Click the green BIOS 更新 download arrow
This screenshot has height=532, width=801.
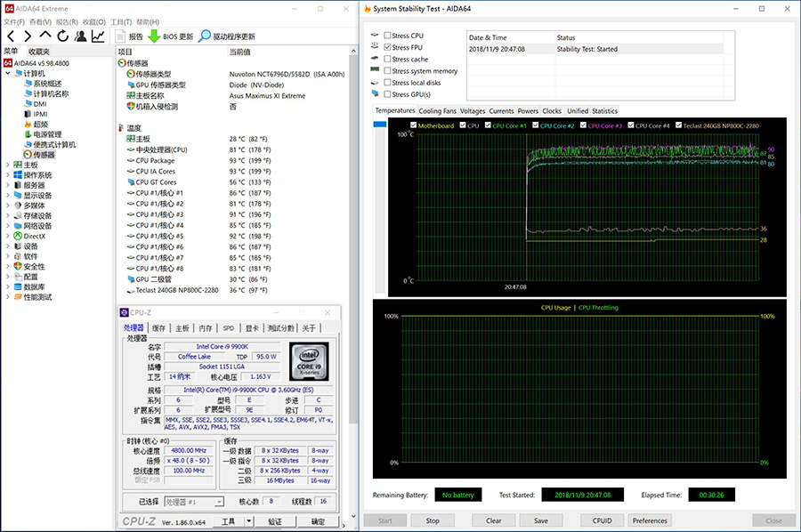[154, 36]
